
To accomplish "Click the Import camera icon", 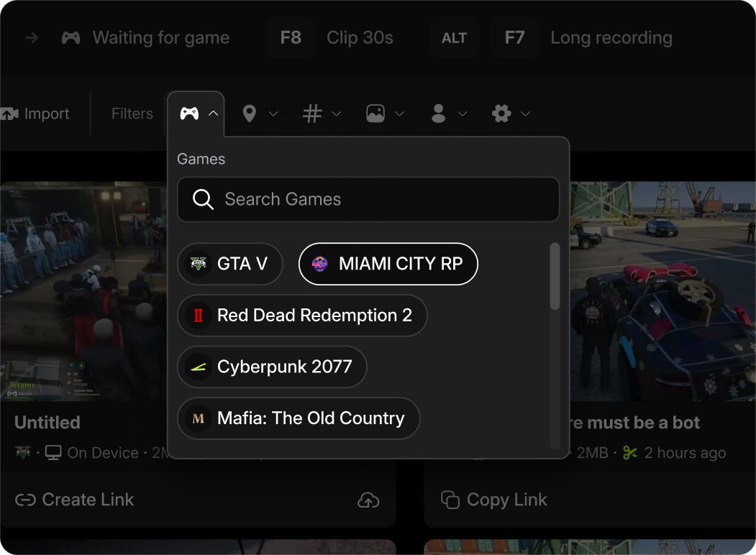I will point(9,114).
